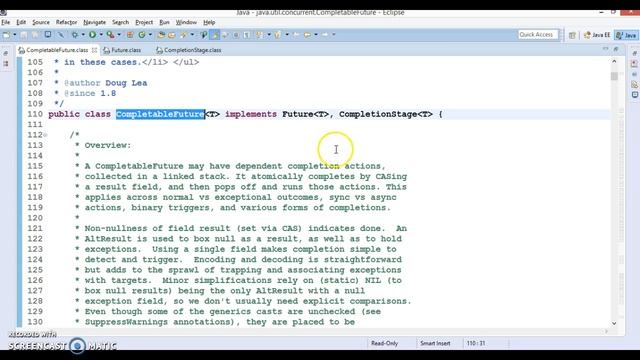Open the Navigate menu
Viewport: 640px width, 360px height.
tap(94, 22)
